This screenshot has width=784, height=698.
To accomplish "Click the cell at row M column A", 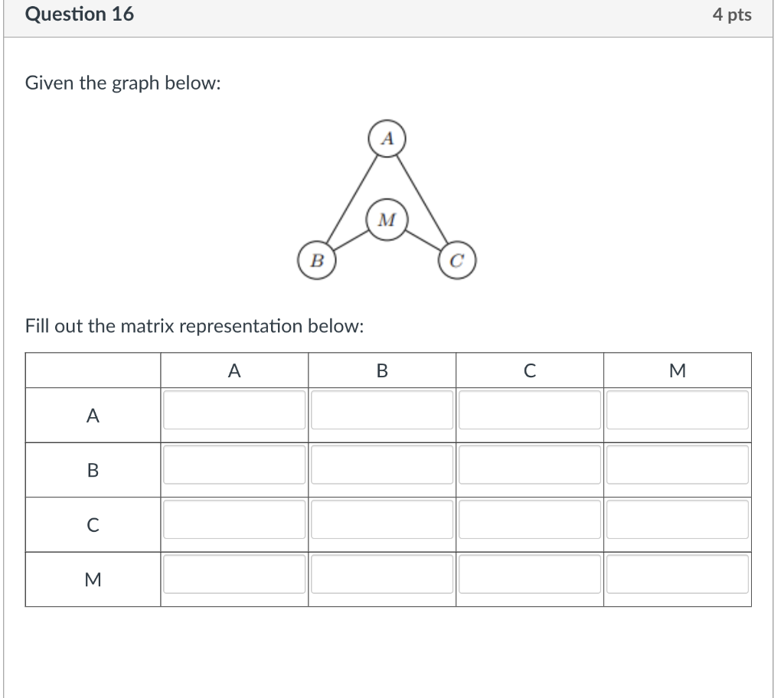I will coord(234,574).
